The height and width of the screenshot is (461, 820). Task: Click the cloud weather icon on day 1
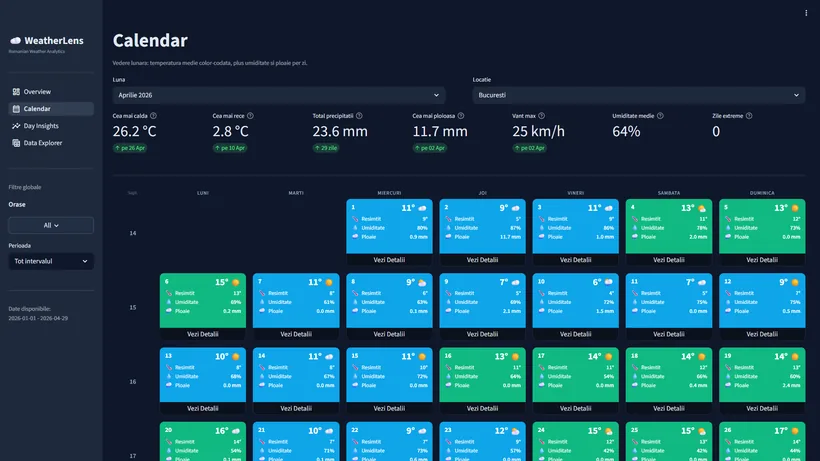click(422, 208)
